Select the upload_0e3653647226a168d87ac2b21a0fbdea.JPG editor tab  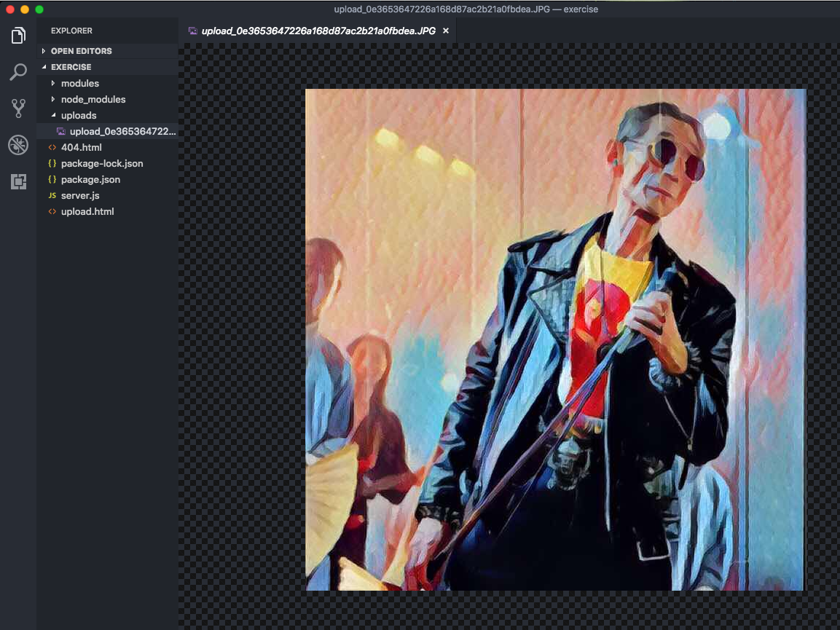[317, 31]
